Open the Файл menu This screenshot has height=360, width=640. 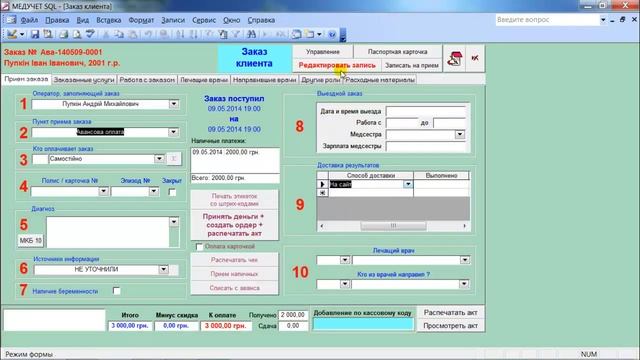(x=29, y=20)
